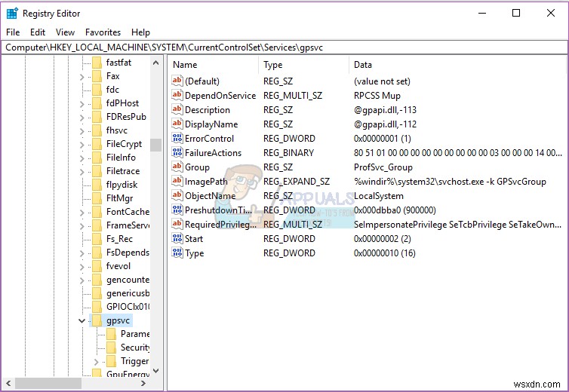The height and width of the screenshot is (392, 569).
Task: Expand the Filetrace key
Action: point(82,172)
